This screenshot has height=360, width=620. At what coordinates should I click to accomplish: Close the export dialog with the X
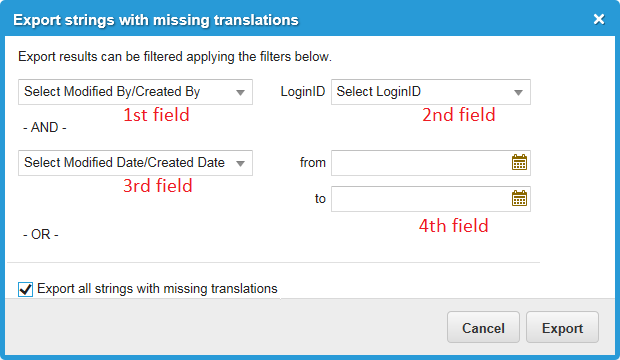click(x=599, y=19)
